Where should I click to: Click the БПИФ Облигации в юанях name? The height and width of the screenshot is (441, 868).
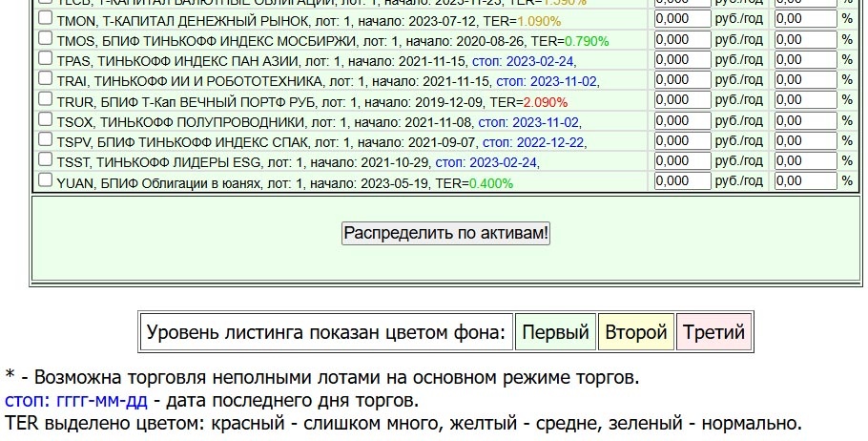pos(180,183)
